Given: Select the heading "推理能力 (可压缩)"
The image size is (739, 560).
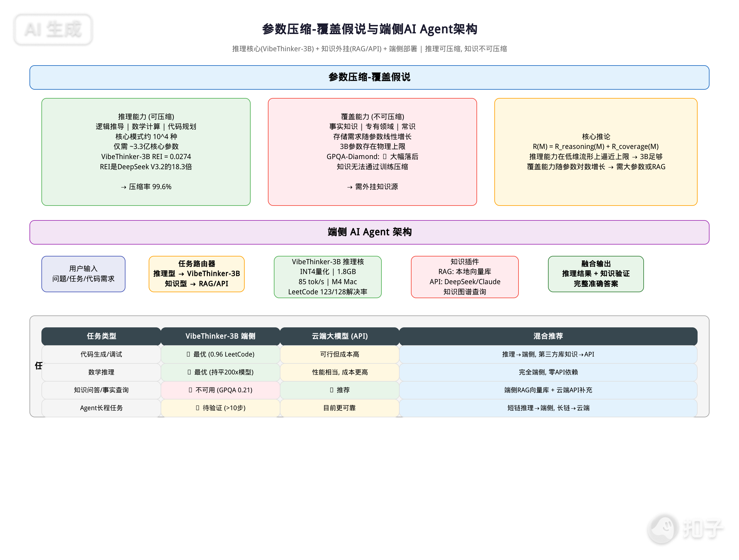Looking at the screenshot, I should (146, 116).
